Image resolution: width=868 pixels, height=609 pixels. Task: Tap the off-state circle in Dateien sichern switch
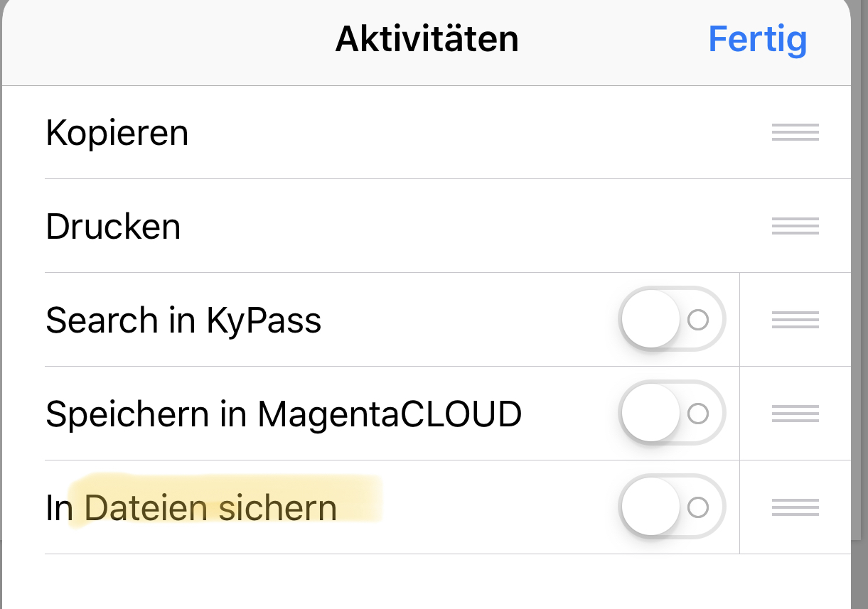[698, 507]
